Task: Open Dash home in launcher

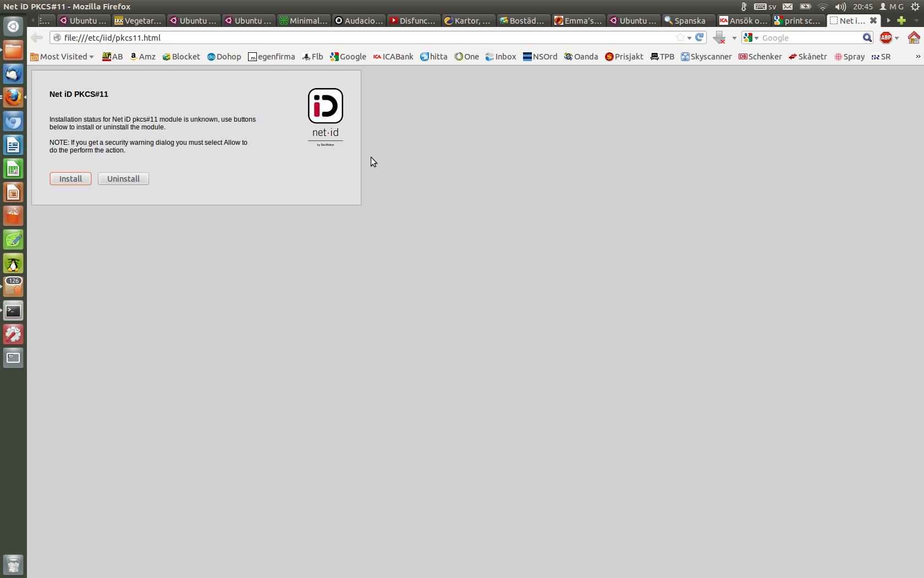Action: [13, 26]
